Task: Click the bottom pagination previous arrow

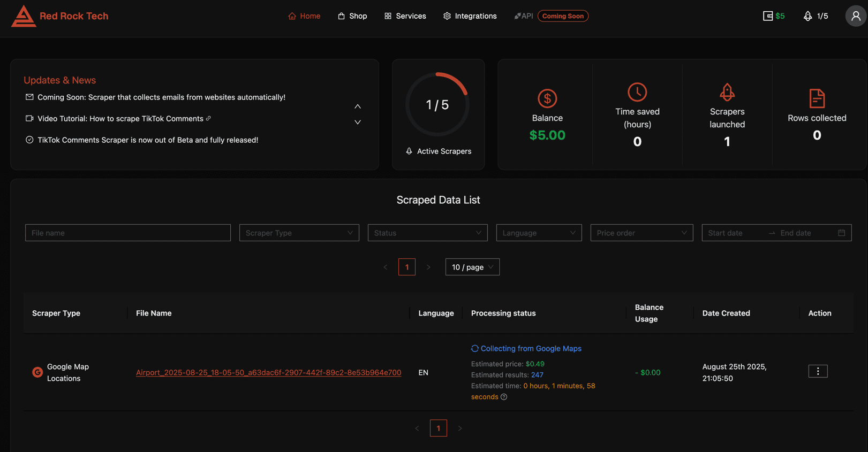Action: coord(417,428)
